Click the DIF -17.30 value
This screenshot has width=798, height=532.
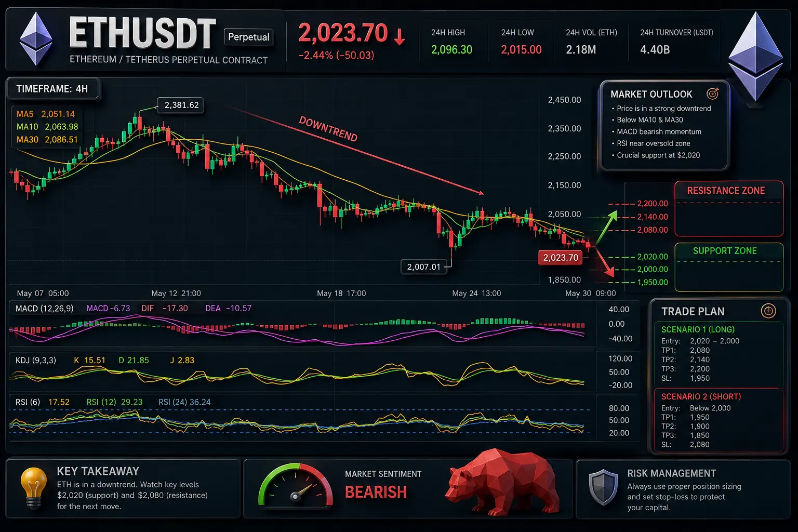[165, 309]
